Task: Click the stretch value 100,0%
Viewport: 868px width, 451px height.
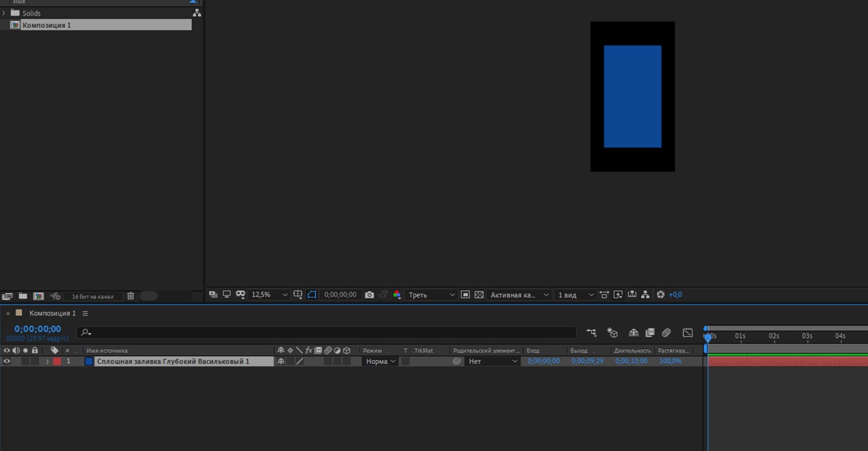Action: pos(671,361)
